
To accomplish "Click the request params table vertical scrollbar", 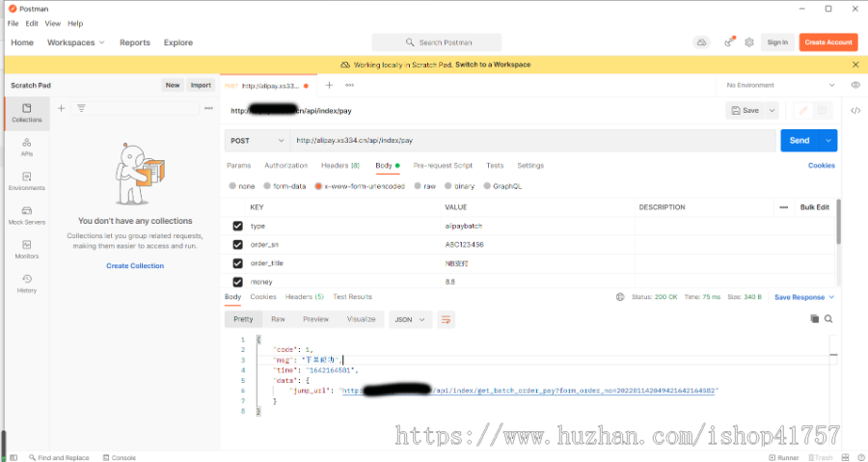I will pos(839,221).
